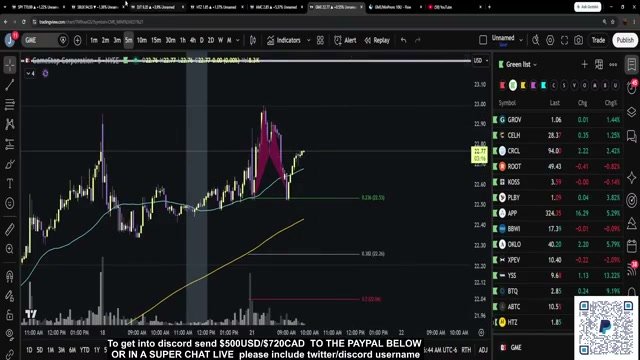The width and height of the screenshot is (640, 360).
Task: Click the compare or add symbol plus icon
Action: (x=78, y=40)
